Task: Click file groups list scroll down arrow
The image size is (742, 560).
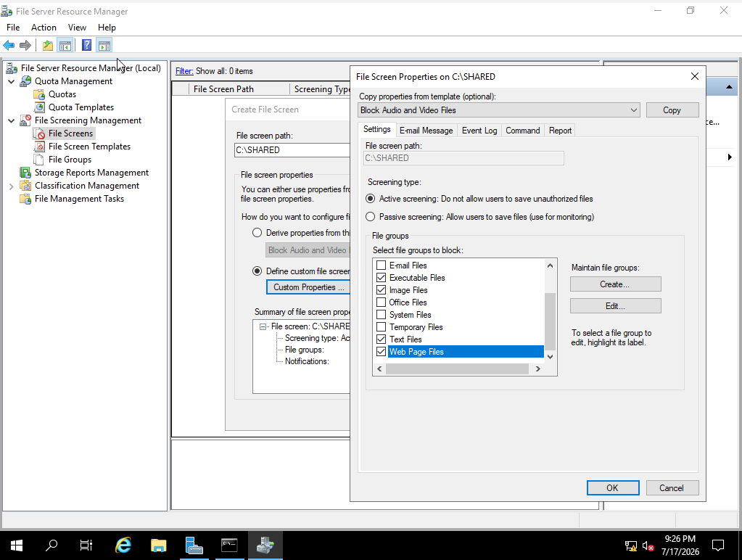Action: [x=550, y=357]
